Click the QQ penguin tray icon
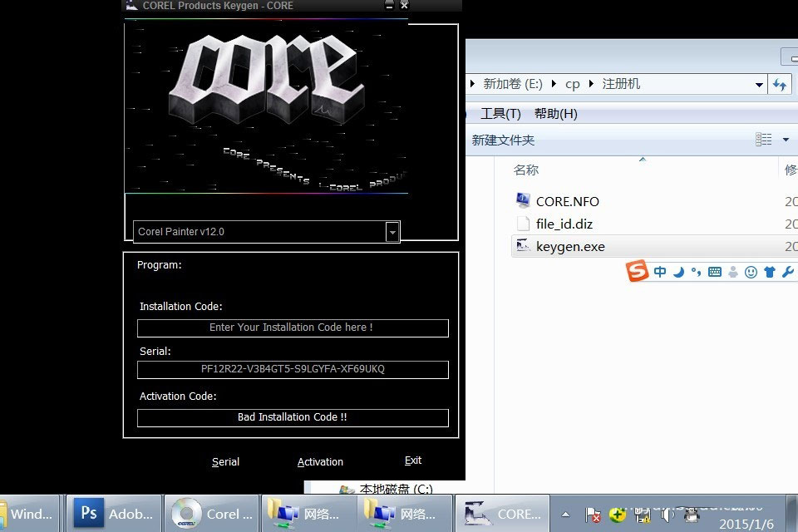798x532 pixels. click(x=691, y=515)
